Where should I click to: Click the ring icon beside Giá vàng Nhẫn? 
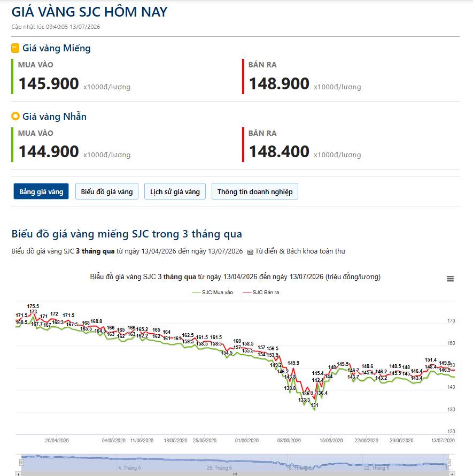click(15, 116)
